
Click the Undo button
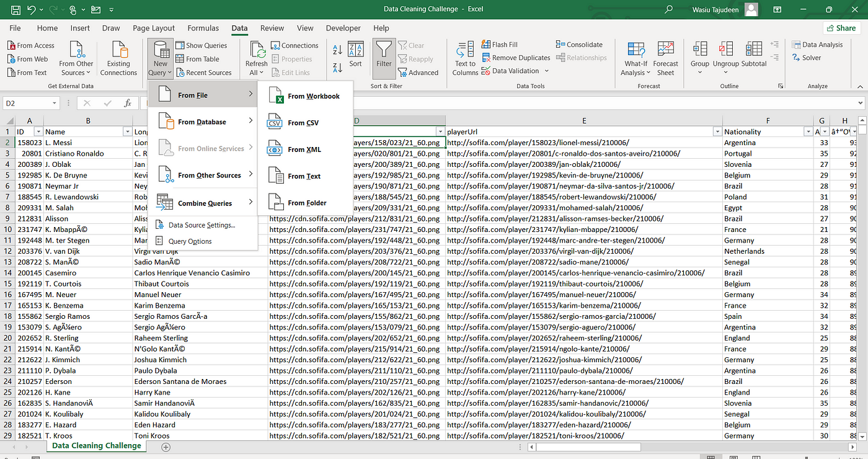(x=31, y=10)
